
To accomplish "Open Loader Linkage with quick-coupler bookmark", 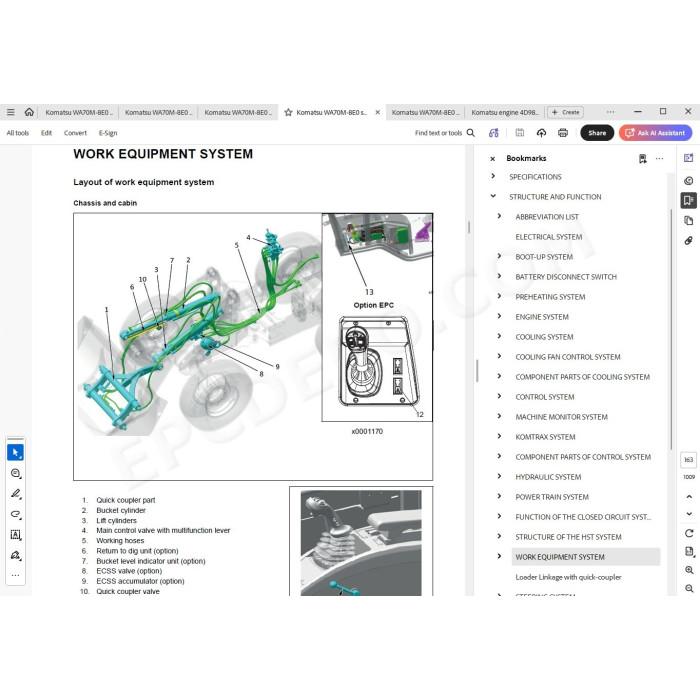I will [x=568, y=577].
